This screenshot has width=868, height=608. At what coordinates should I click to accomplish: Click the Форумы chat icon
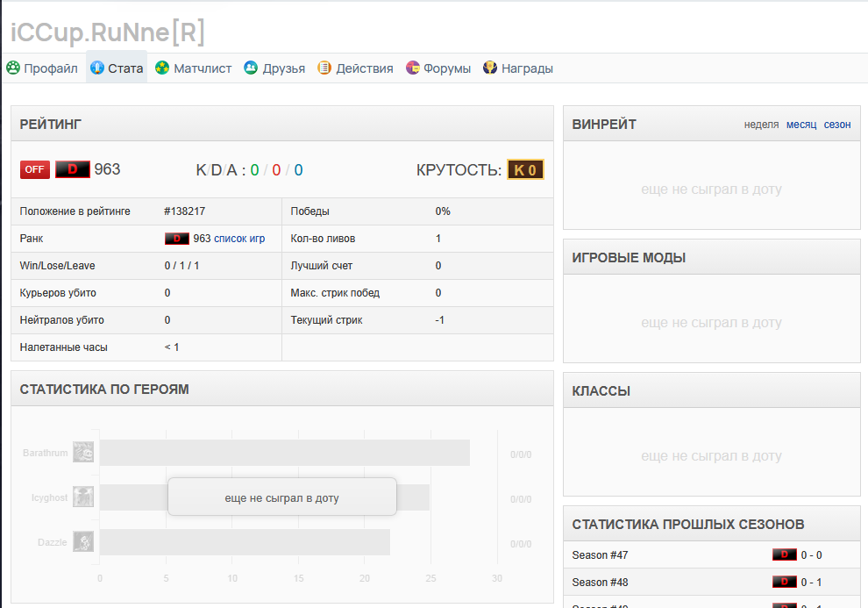413,68
